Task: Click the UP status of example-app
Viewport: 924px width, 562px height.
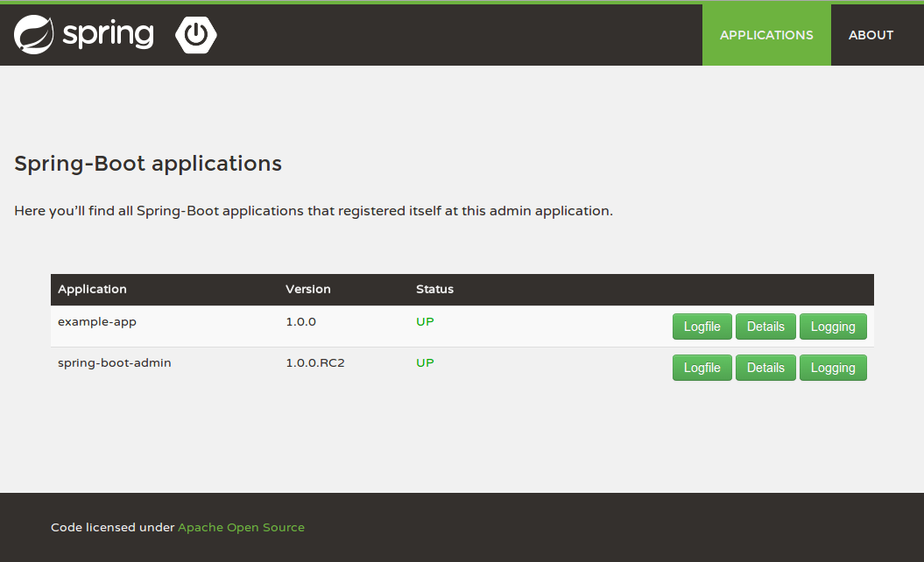Action: [425, 321]
